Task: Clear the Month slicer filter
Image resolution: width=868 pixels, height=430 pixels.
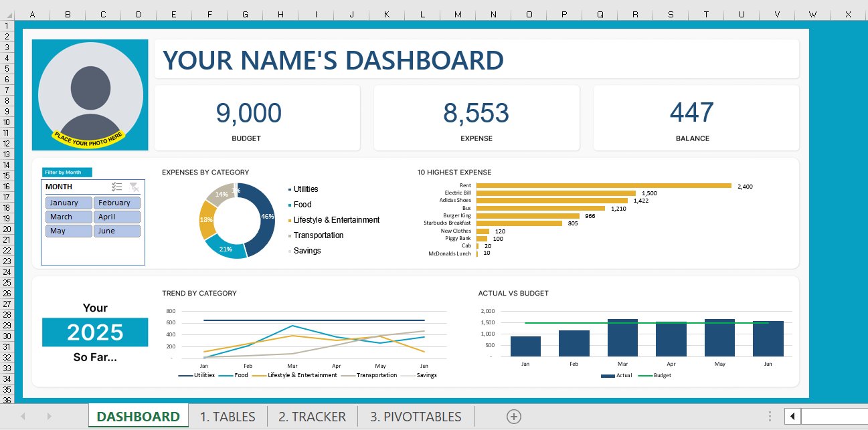Action: (x=133, y=187)
